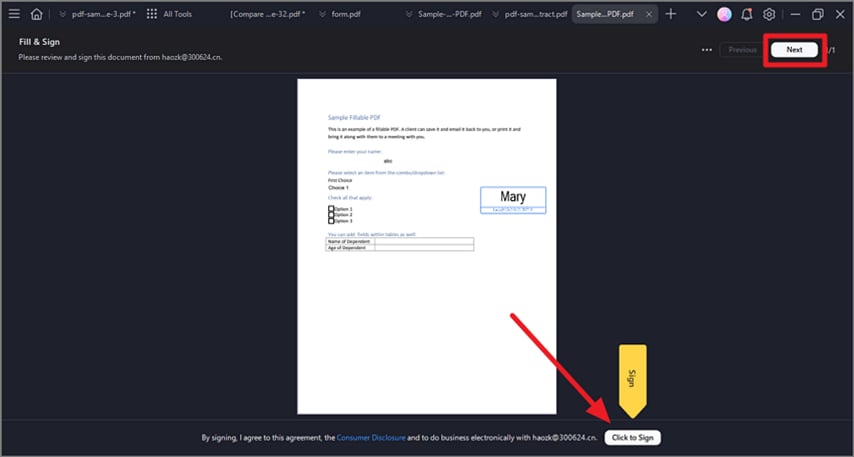
Task: Click the name field containing abc
Action: pyautogui.click(x=388, y=161)
